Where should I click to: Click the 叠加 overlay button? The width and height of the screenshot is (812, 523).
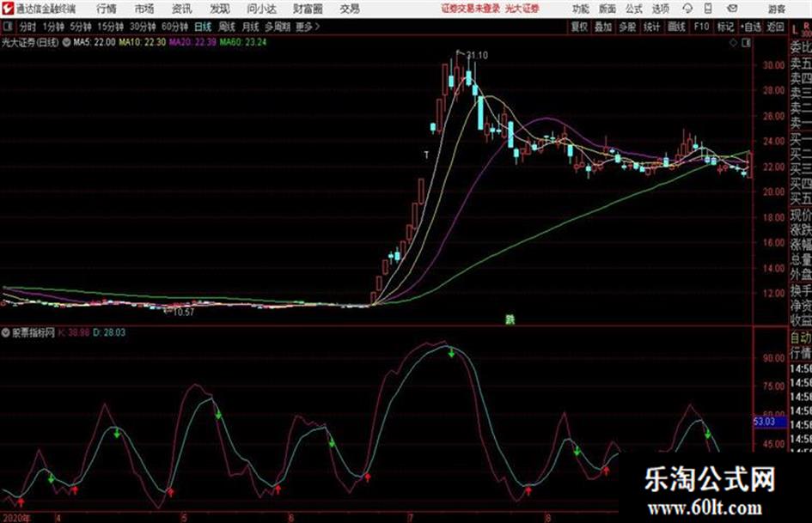click(x=603, y=27)
